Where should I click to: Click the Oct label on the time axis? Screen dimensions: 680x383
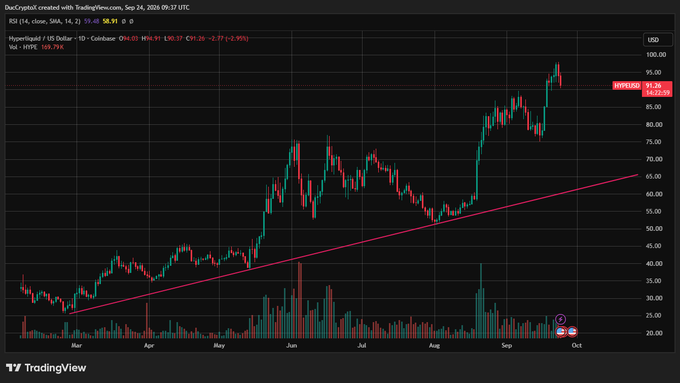(576, 346)
